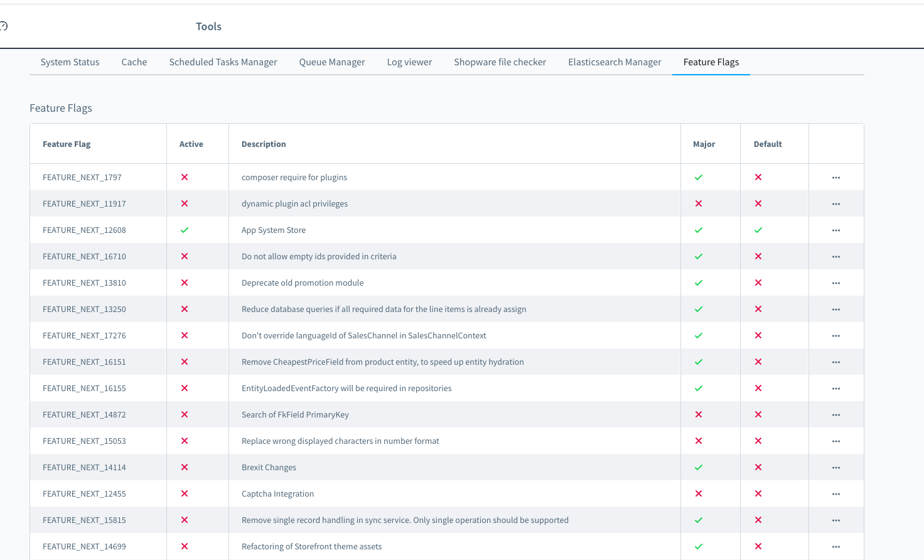
Task: Switch to the System Status tab
Action: tap(70, 62)
